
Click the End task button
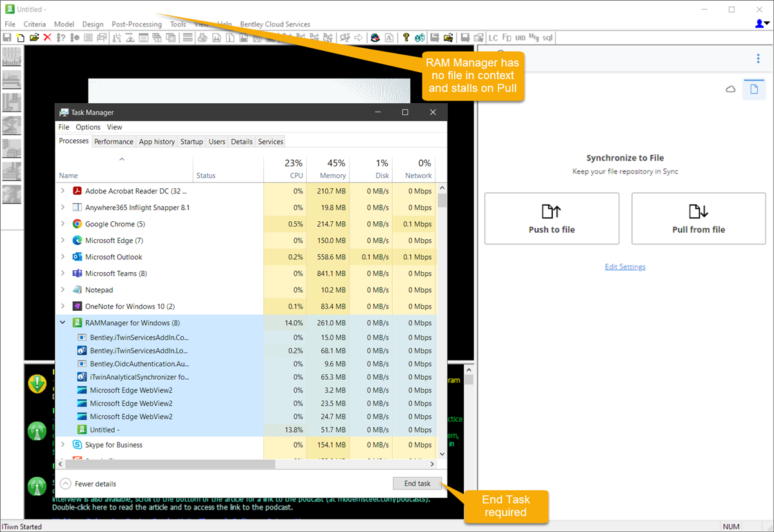(x=417, y=484)
